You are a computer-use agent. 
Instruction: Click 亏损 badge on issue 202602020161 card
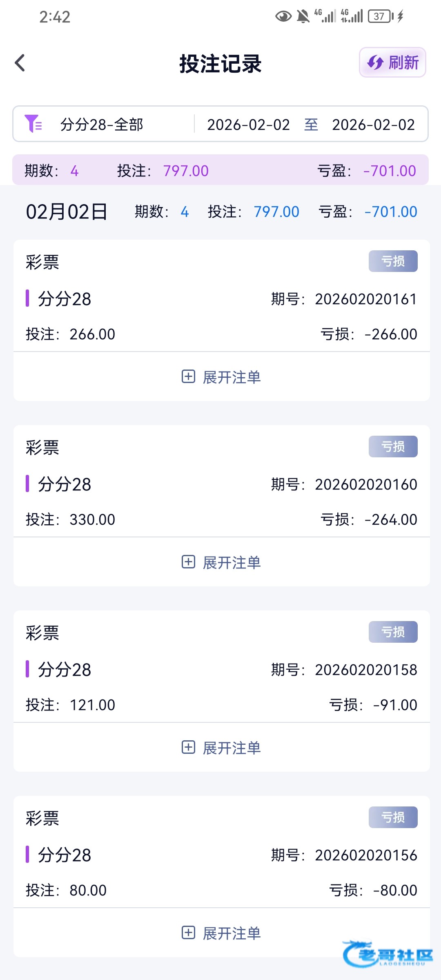tap(393, 261)
